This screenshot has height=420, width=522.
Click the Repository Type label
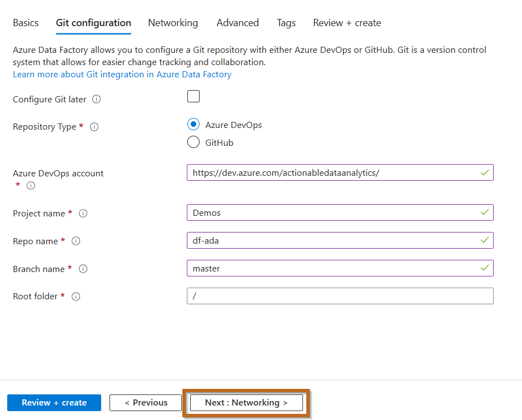pyautogui.click(x=44, y=127)
